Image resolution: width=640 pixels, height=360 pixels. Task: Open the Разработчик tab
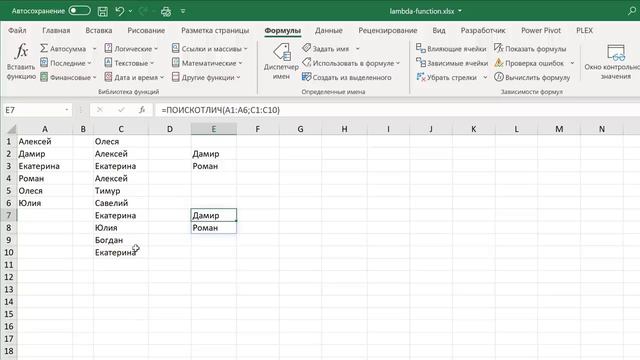tap(483, 31)
